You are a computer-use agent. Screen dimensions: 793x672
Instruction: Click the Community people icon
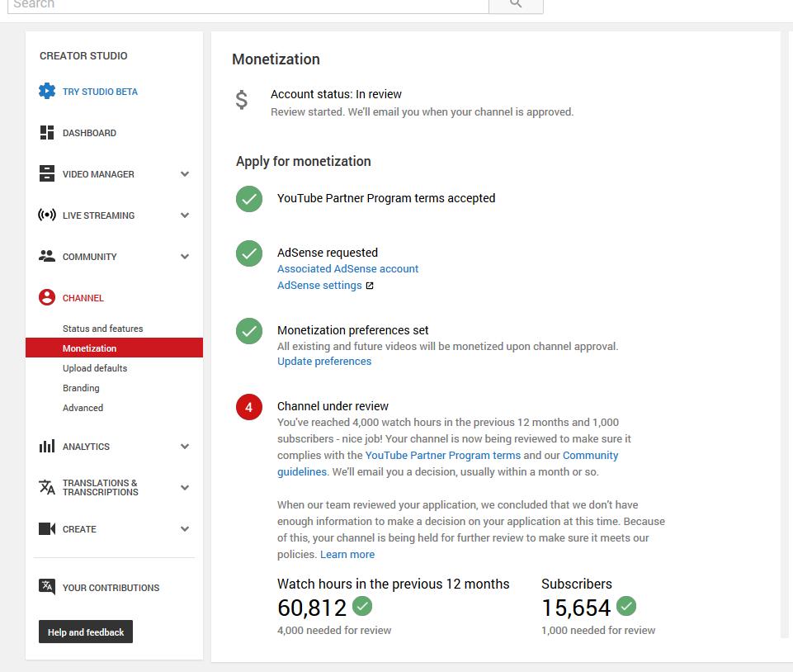pos(47,256)
